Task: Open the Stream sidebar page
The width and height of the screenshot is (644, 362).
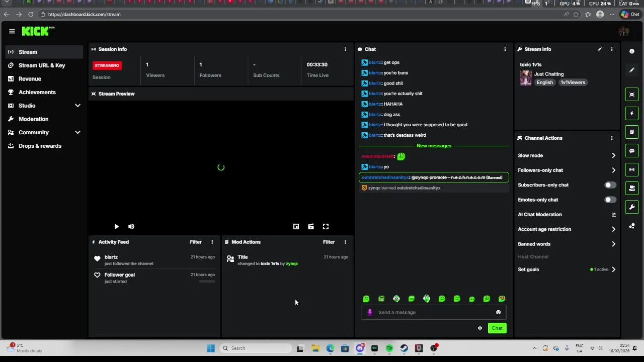Action: pyautogui.click(x=44, y=52)
